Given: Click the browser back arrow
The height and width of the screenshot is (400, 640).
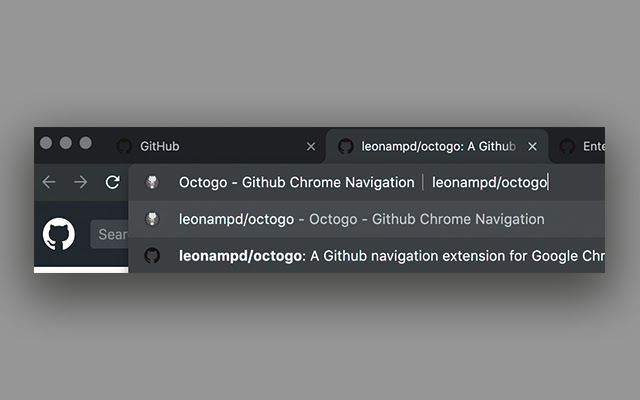Looking at the screenshot, I should 49,182.
